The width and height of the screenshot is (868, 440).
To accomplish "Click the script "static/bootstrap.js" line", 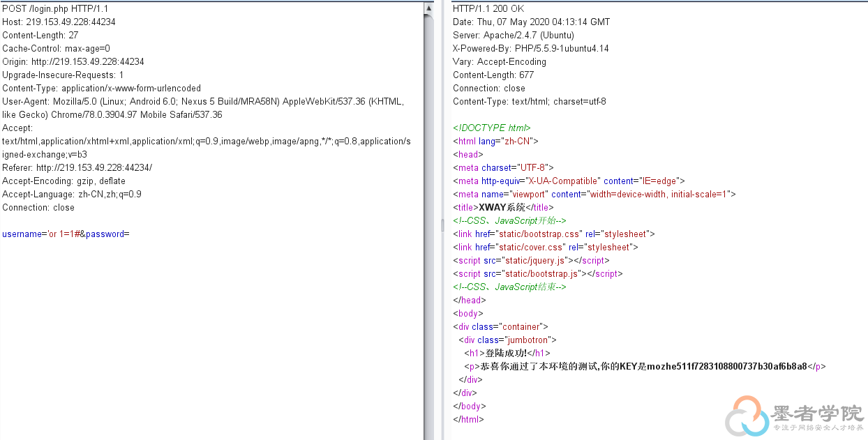I will pyautogui.click(x=538, y=273).
